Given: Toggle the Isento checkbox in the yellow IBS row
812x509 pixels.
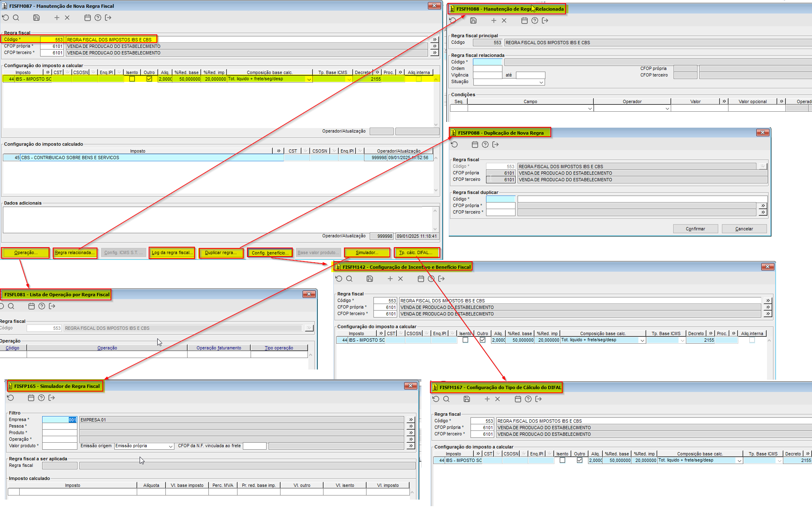Looking at the screenshot, I should pyautogui.click(x=132, y=79).
